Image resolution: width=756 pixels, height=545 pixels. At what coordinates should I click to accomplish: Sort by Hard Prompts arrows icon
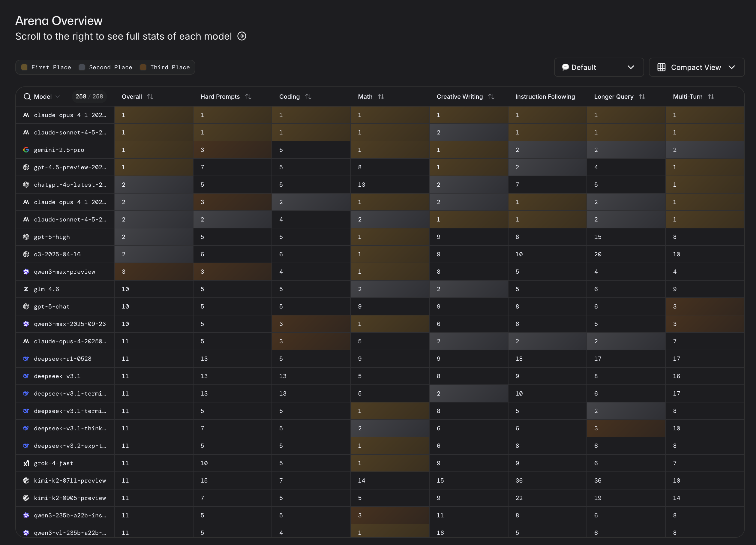pos(248,97)
